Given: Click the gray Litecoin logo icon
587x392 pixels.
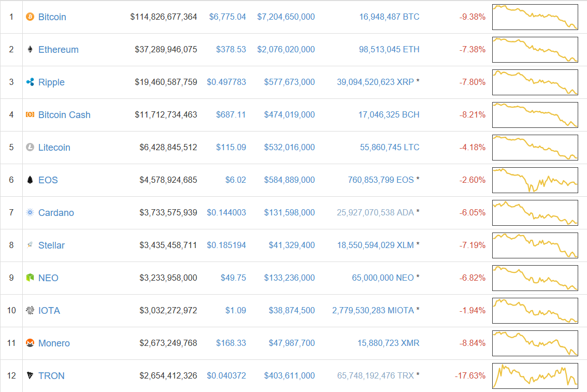Looking at the screenshot, I should coord(30,148).
